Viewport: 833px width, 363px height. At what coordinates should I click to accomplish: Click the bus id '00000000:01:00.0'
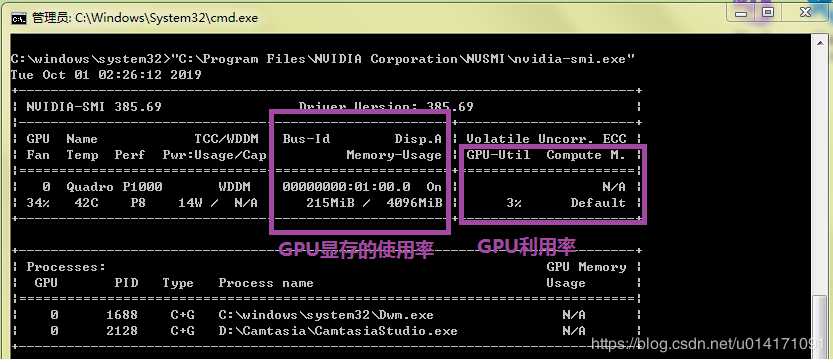(346, 187)
